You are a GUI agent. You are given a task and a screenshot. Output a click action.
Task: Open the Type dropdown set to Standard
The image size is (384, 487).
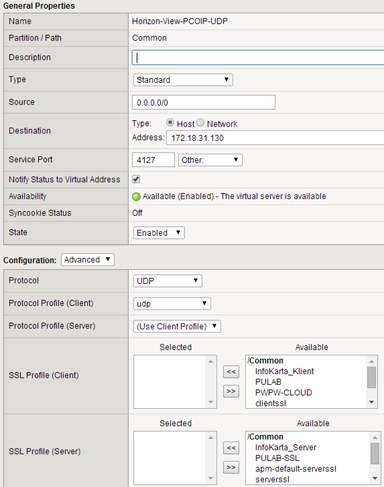coord(183,80)
